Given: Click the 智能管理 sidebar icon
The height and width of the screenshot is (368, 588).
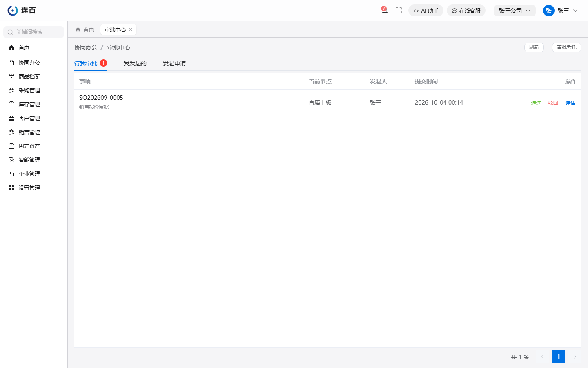Looking at the screenshot, I should point(11,160).
